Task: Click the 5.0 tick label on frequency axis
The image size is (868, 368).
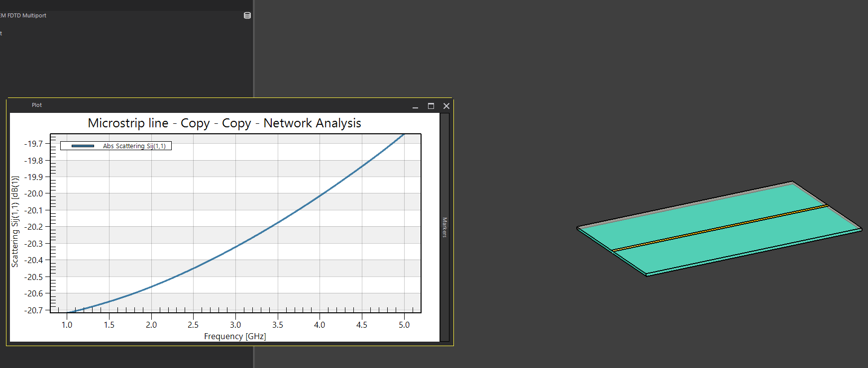Action: 404,325
